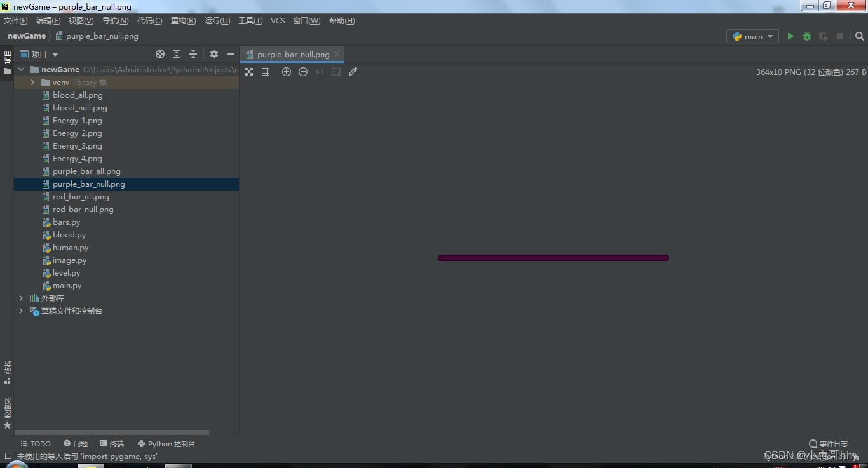Click newGame breadcrumb in navigation bar
Image resolution: width=868 pixels, height=468 pixels.
coord(27,36)
